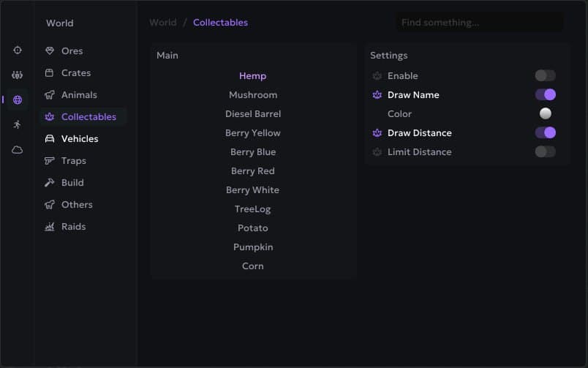Disable the Draw Name toggle
The image size is (588, 368).
point(545,95)
